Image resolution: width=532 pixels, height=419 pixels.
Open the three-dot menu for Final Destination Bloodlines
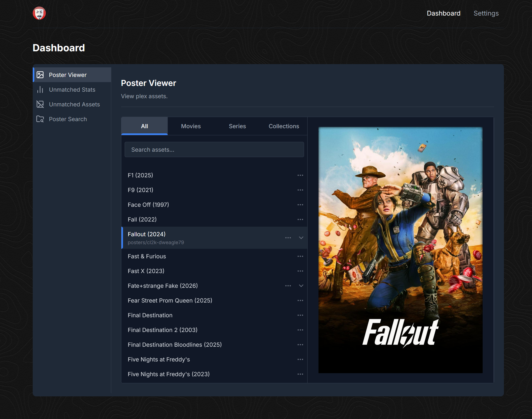(x=300, y=345)
